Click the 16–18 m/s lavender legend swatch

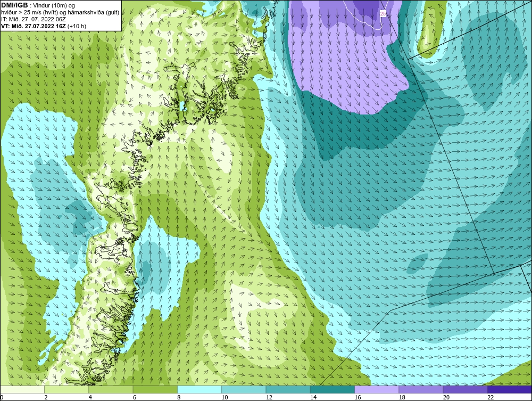pos(377,389)
